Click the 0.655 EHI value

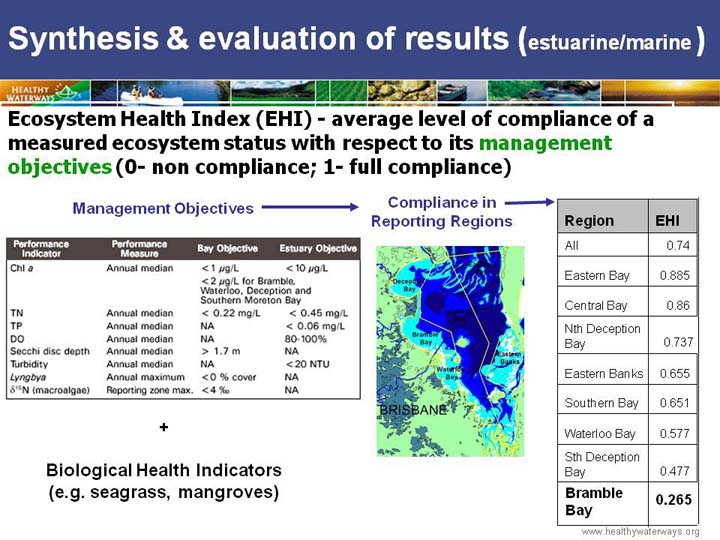[x=675, y=373]
